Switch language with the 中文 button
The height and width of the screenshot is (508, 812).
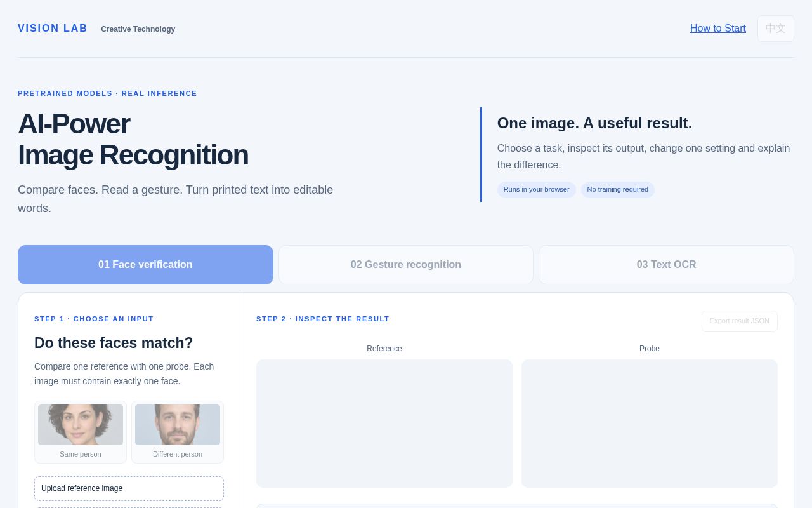click(776, 29)
